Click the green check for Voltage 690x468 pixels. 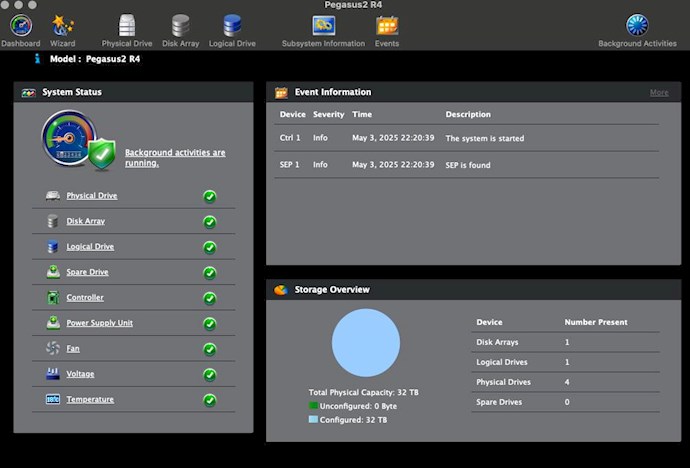pyautogui.click(x=210, y=375)
